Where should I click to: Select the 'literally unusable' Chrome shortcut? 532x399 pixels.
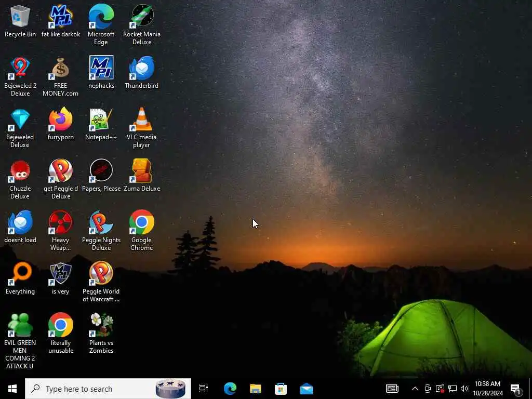(60, 325)
